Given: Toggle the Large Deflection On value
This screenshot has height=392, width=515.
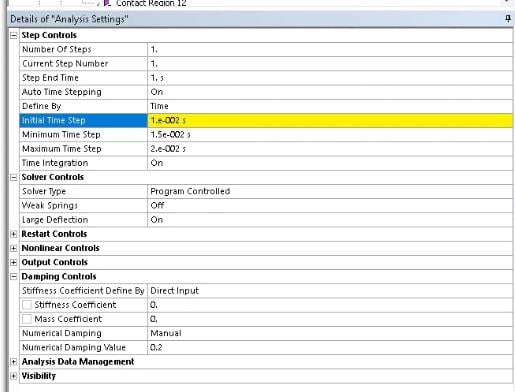Looking at the screenshot, I should 330,220.
